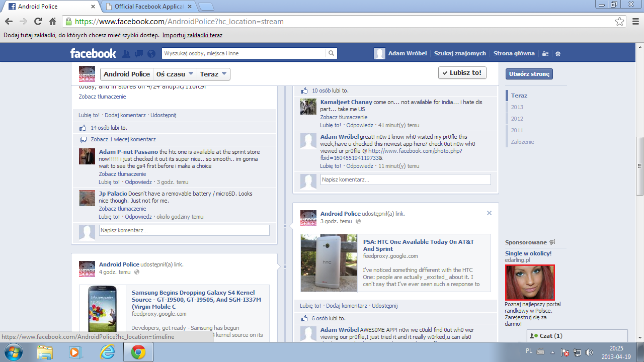Select Założenie in the timeline navigation
This screenshot has height=362, width=644.
tap(523, 142)
